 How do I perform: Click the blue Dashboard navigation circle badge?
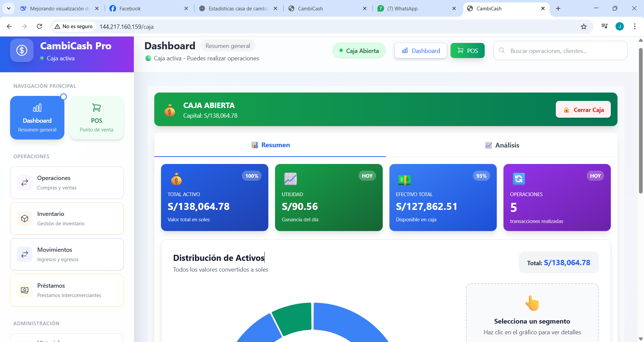point(63,97)
